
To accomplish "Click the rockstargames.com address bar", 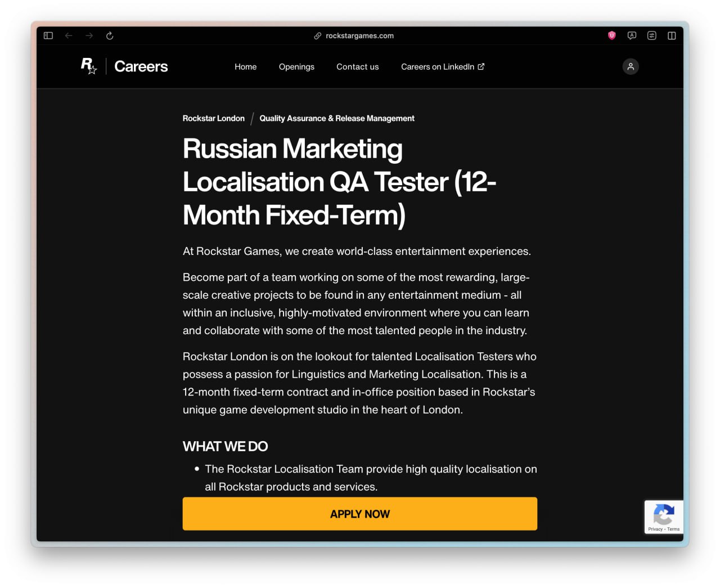I will pos(360,35).
